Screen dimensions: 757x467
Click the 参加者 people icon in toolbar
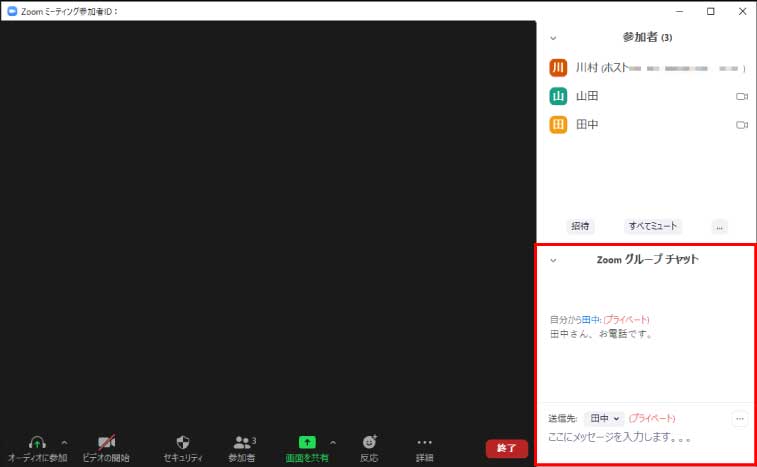click(x=242, y=442)
